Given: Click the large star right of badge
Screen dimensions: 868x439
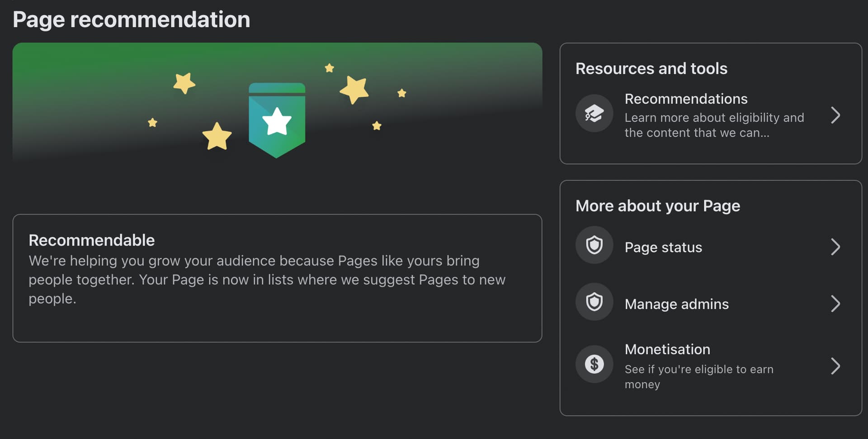Looking at the screenshot, I should (354, 89).
